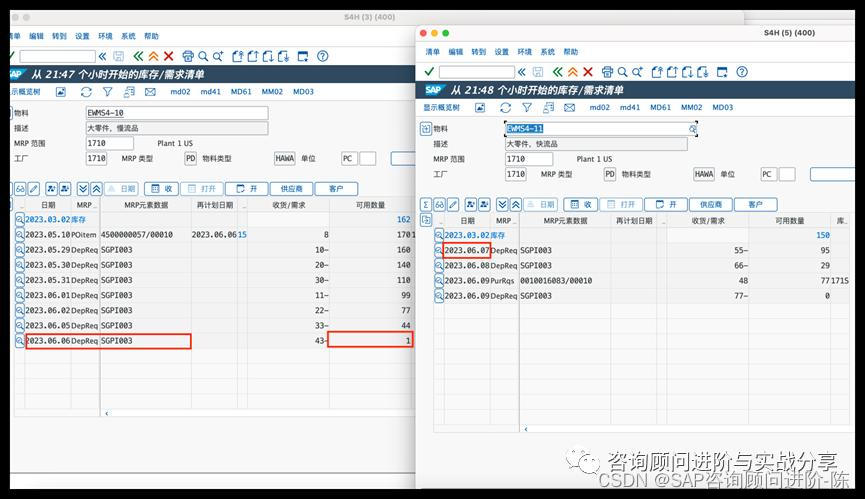Click MM02 link in S4H (3) window
This screenshot has height=499, width=865.
click(272, 92)
